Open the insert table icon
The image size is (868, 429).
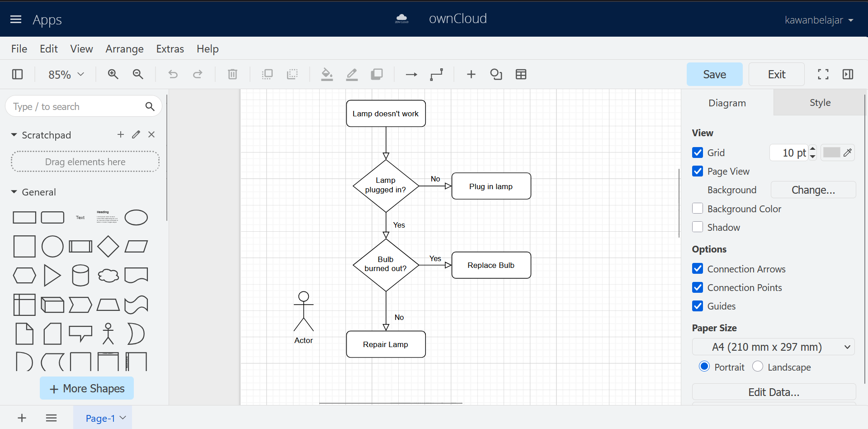(x=521, y=74)
